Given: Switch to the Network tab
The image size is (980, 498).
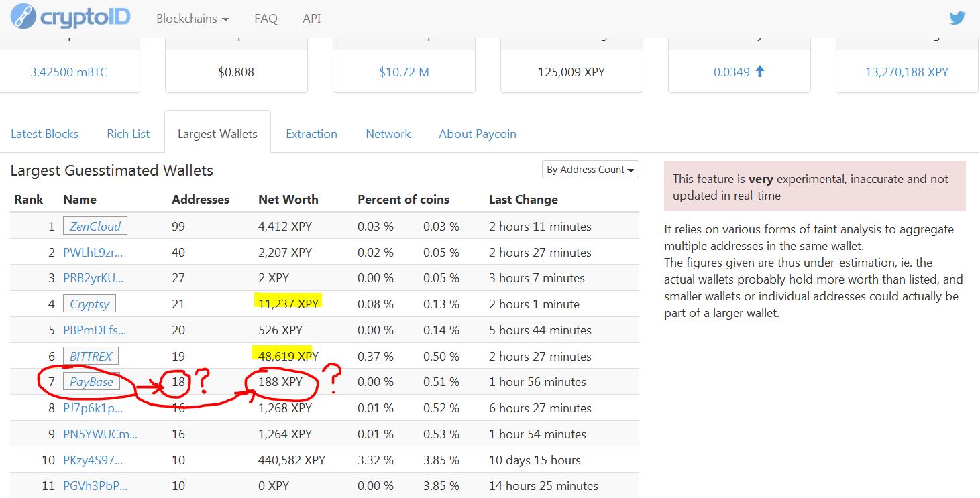Looking at the screenshot, I should 388,133.
